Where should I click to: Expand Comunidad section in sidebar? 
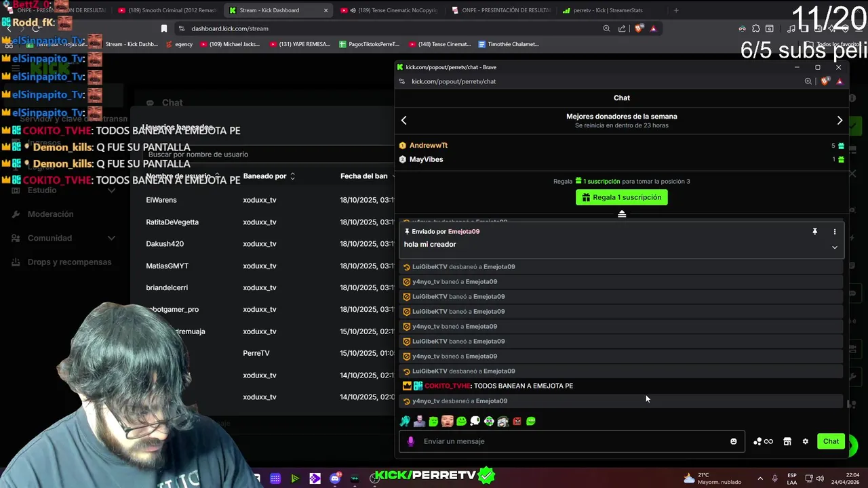(63, 238)
